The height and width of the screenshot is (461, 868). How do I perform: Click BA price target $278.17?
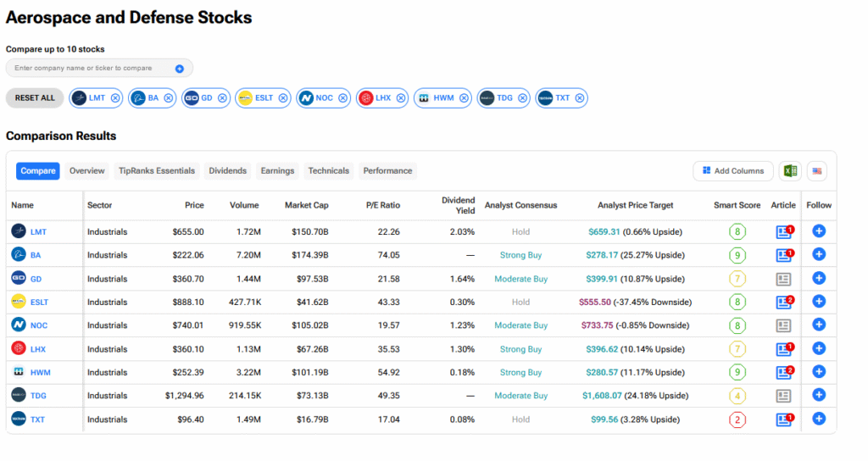coord(602,255)
